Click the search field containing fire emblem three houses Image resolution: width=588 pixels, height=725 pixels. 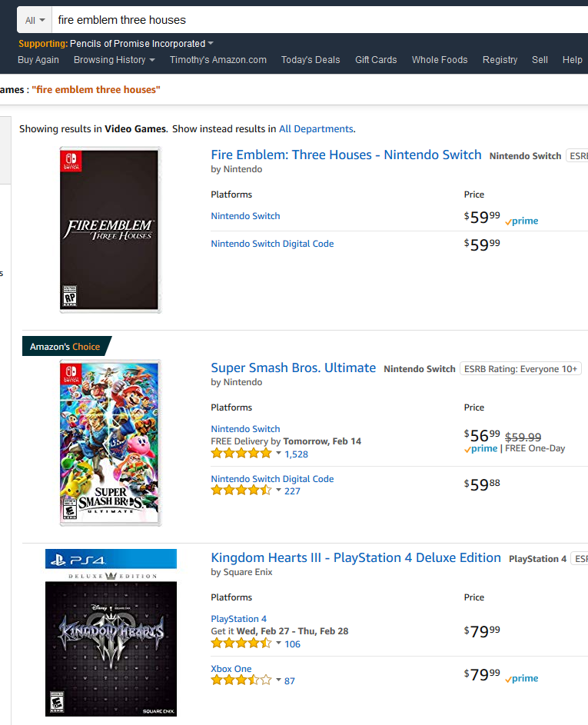(320, 20)
